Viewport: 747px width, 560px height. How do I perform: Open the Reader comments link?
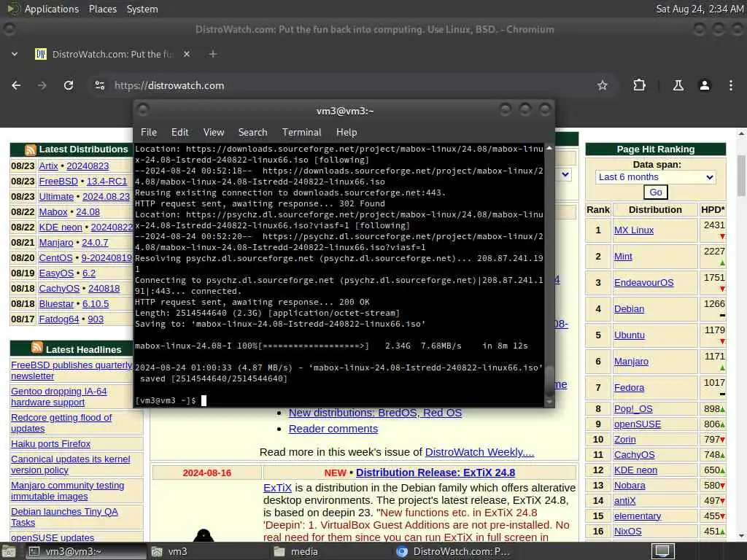coord(333,429)
